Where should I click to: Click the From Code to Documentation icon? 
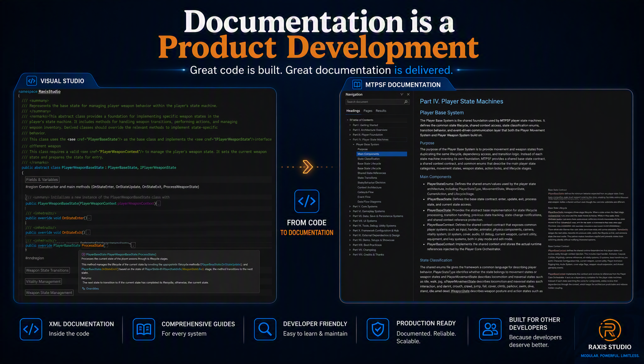pyautogui.click(x=307, y=201)
